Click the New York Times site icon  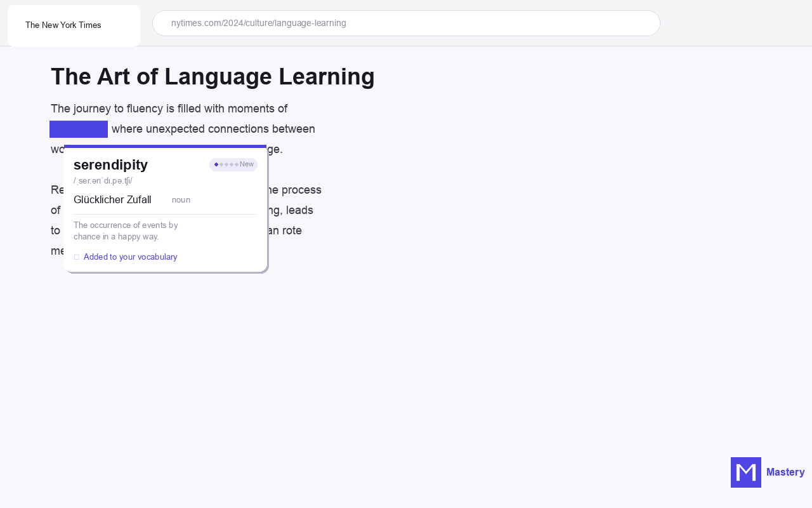(74, 25)
